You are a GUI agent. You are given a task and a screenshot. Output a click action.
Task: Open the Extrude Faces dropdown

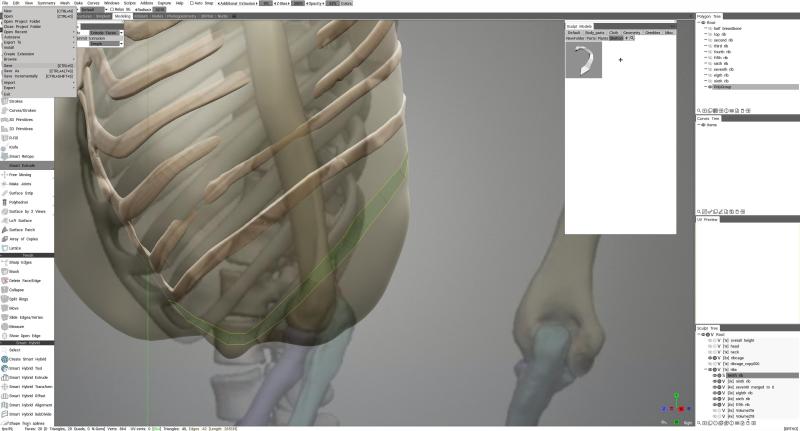coord(106,33)
